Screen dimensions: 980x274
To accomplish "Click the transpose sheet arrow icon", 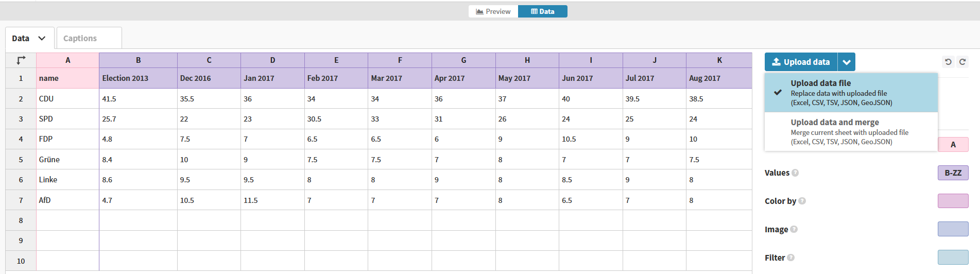I will 21,60.
